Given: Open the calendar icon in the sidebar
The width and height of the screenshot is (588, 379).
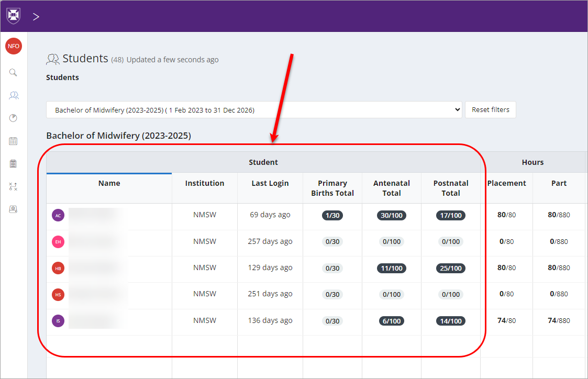Looking at the screenshot, I should pyautogui.click(x=13, y=140).
